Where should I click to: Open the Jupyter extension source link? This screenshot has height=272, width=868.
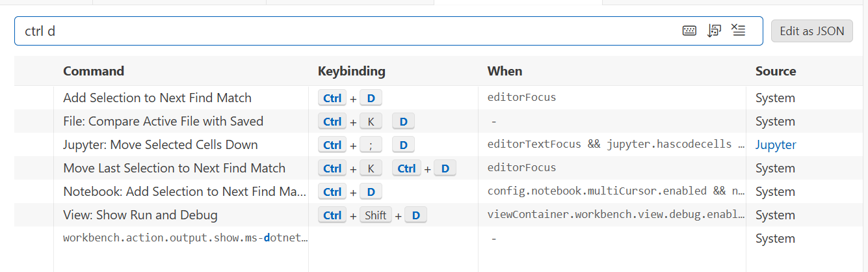[776, 145]
